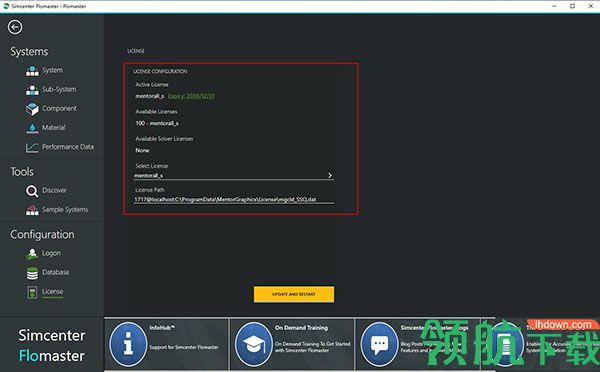
Task: Open Performance Data from the sidebar
Action: coord(68,147)
